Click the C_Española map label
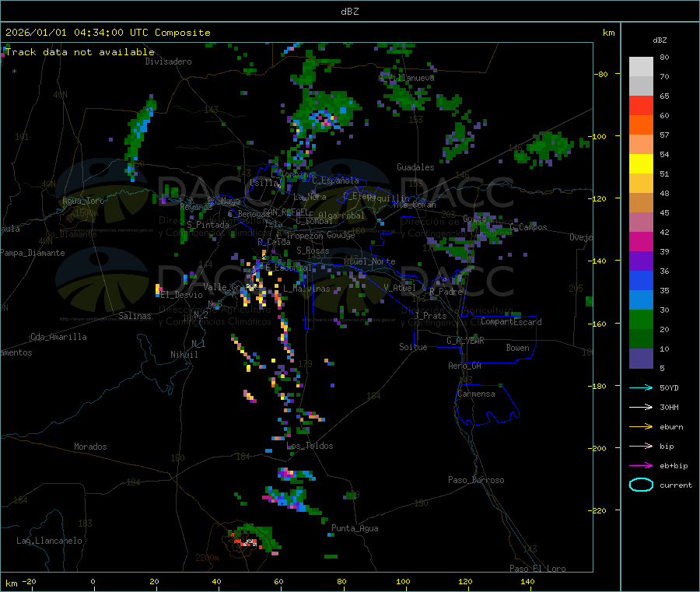Viewport: 700px width, 592px height. pyautogui.click(x=335, y=180)
